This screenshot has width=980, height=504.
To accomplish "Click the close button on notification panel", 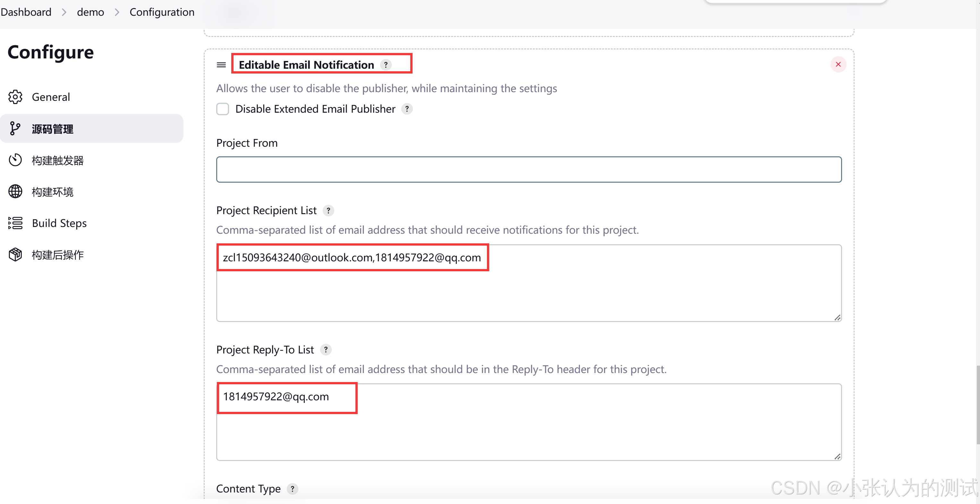I will coord(838,64).
